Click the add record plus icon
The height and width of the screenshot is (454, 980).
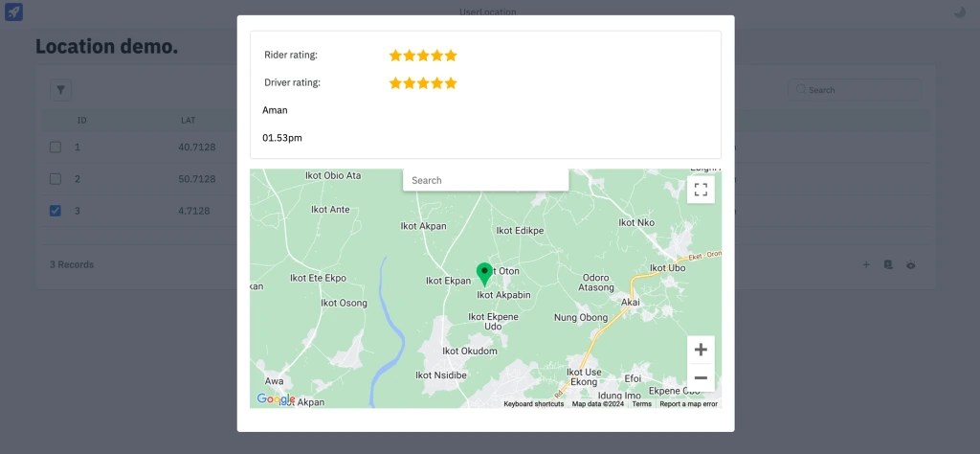pyautogui.click(x=866, y=264)
